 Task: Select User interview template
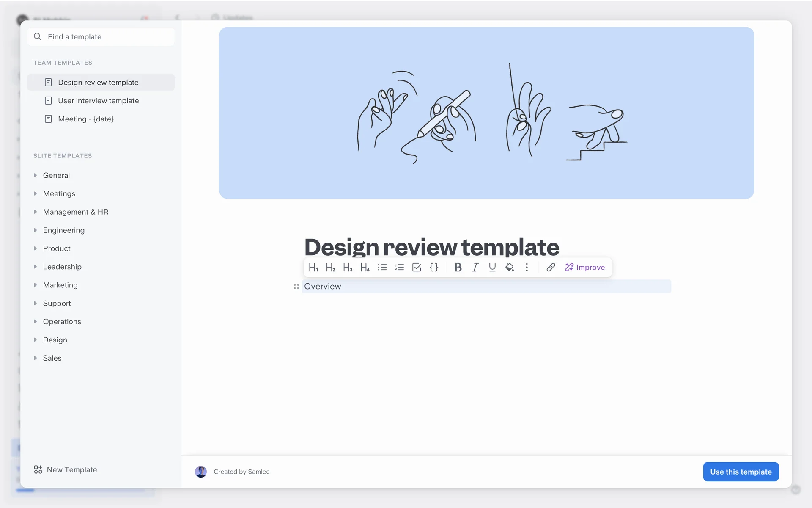[98, 101]
